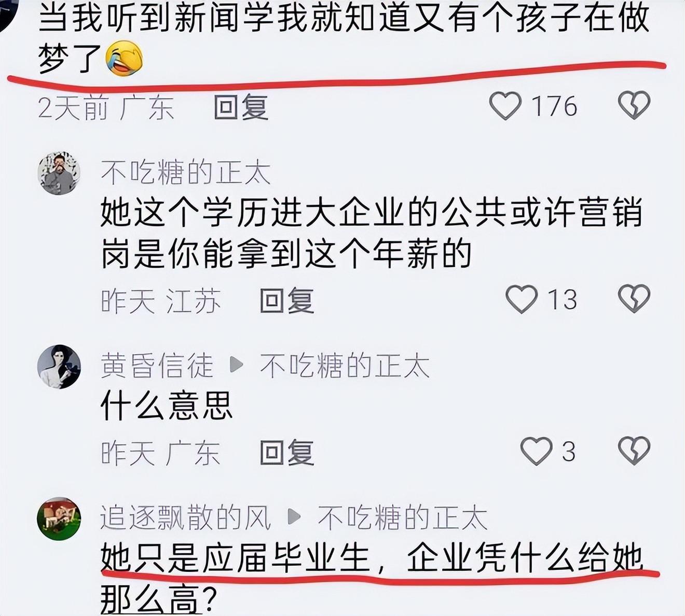685x616 pixels.
Task: Like 黄昏信徒's comment with 3 likes
Action: point(536,451)
